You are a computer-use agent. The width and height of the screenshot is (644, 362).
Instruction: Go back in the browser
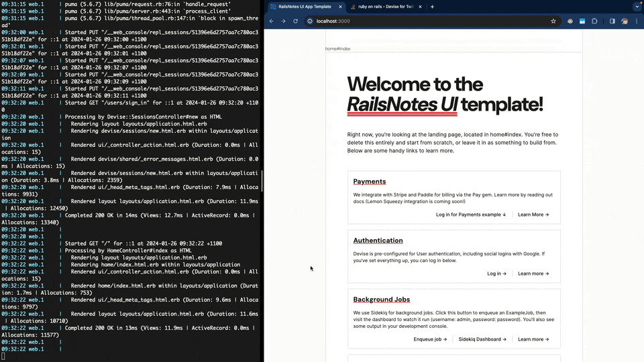pyautogui.click(x=272, y=21)
